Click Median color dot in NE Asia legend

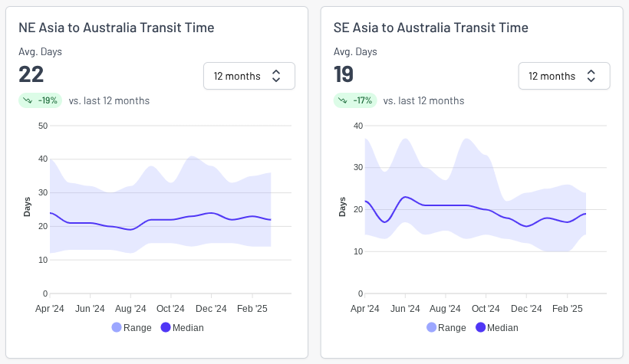166,327
